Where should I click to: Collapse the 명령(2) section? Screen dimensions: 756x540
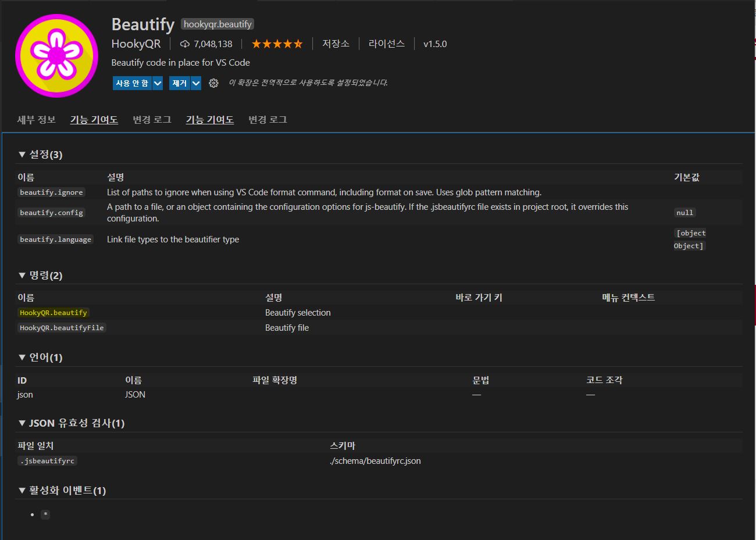point(40,276)
